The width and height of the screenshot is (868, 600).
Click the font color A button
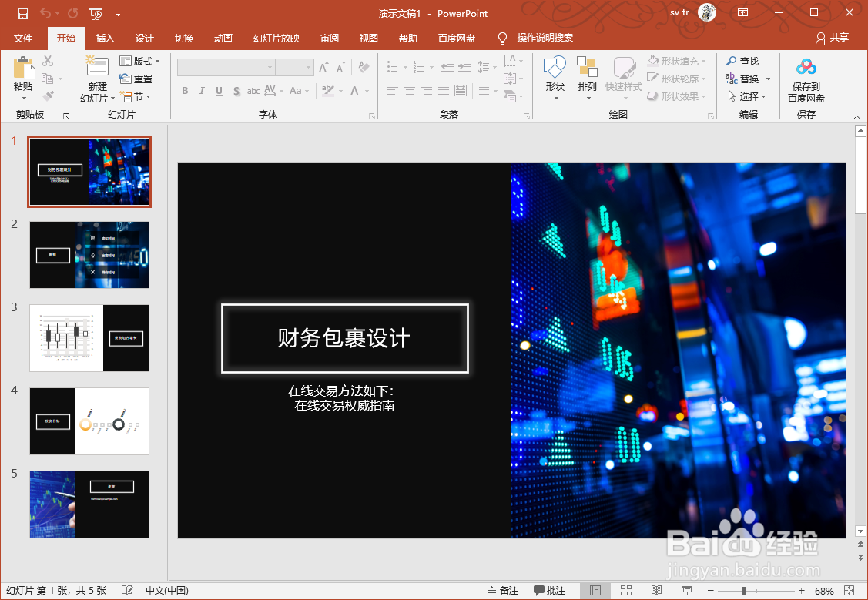tap(354, 91)
